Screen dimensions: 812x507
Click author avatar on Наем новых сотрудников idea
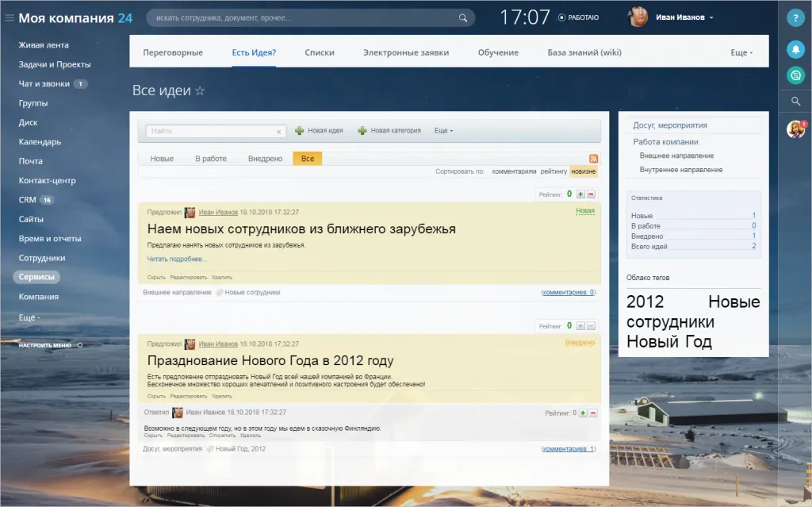pos(190,213)
